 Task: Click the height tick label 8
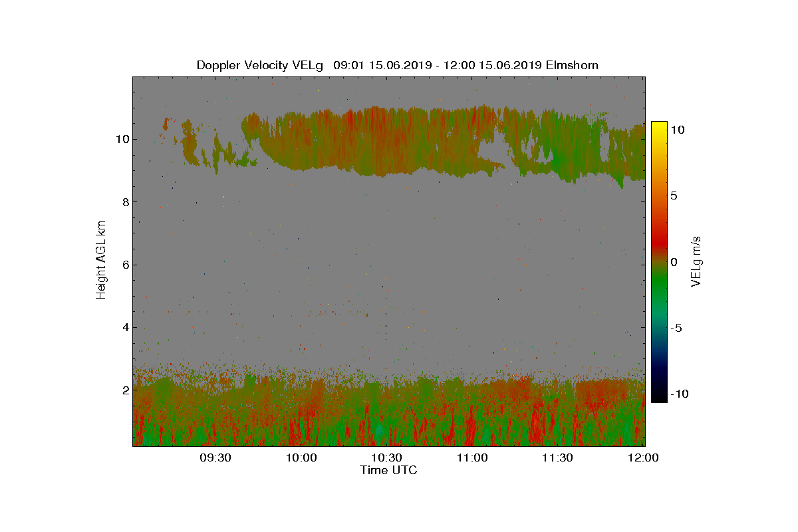(124, 202)
